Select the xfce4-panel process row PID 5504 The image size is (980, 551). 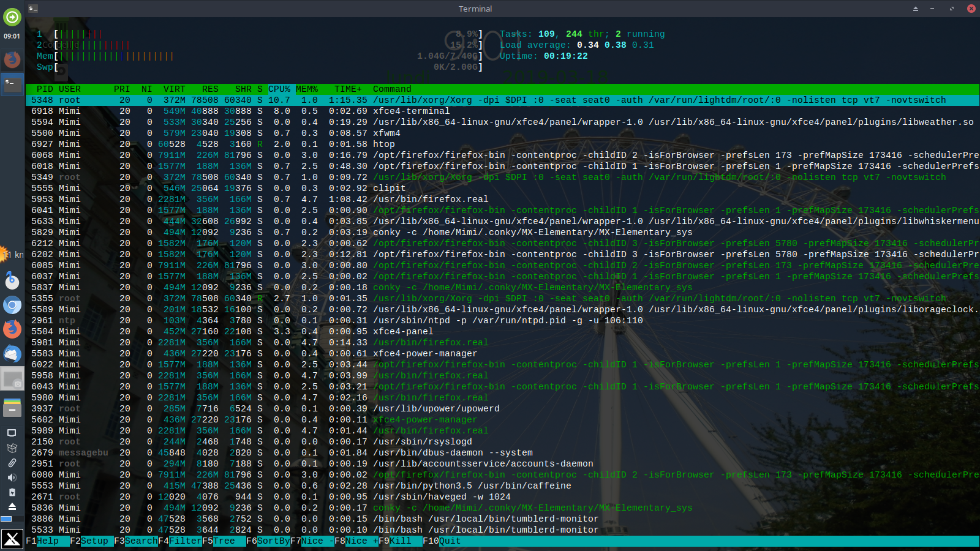tap(502, 332)
